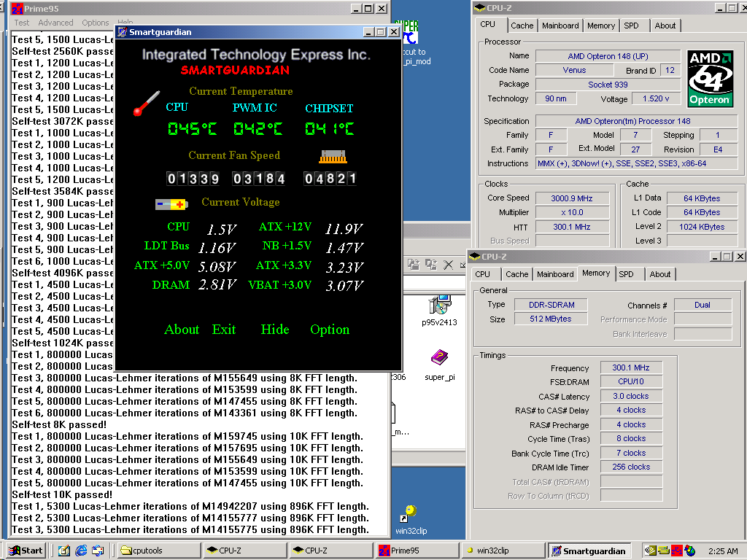The image size is (747, 560).
Task: Click the DRAM Idle Timer value 256 clocks
Action: (x=631, y=467)
